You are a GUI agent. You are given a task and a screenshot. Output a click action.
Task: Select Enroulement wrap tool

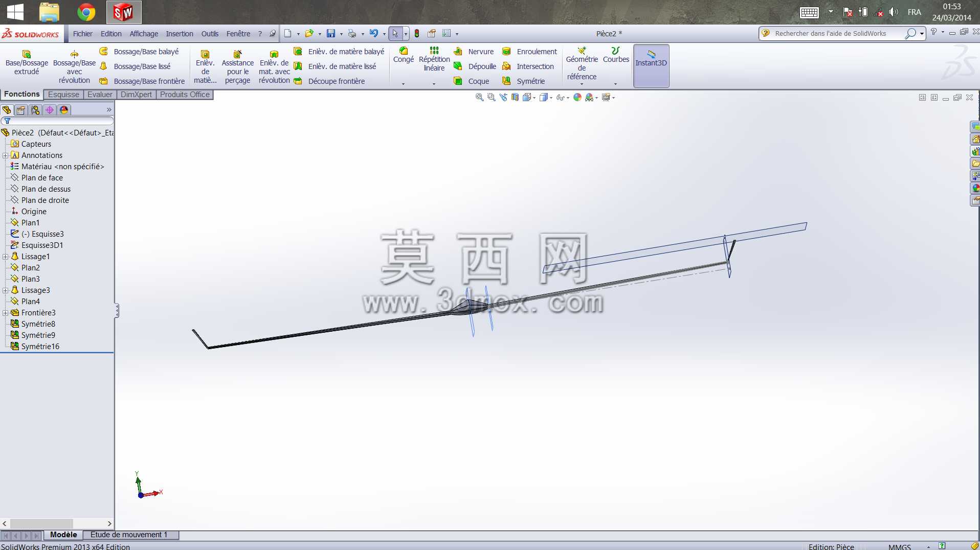coord(530,52)
